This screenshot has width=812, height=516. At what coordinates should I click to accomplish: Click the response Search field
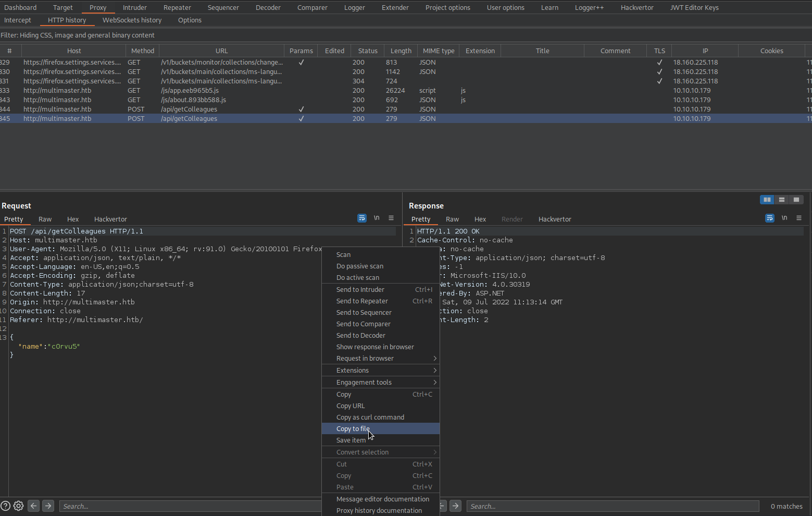613,506
